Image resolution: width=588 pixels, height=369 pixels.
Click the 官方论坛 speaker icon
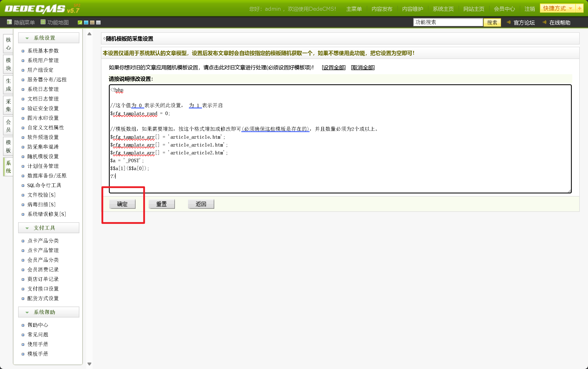click(509, 22)
